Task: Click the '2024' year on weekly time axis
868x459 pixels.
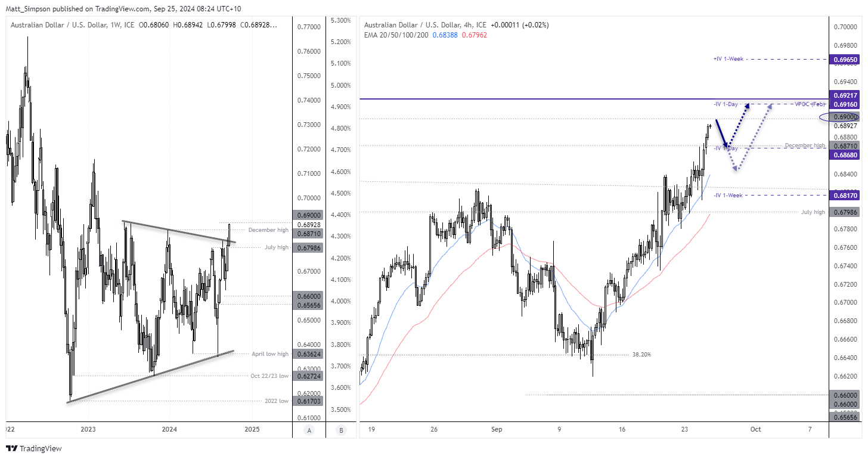Action: click(x=170, y=429)
